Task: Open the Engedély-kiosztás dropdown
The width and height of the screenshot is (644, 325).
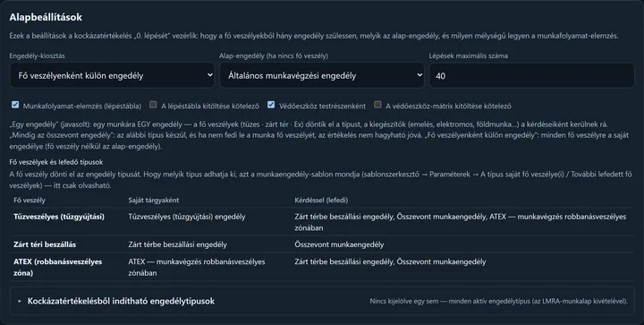Action: [112, 75]
